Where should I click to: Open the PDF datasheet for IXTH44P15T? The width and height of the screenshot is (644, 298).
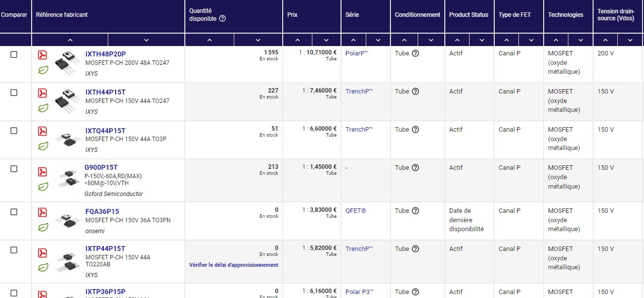pyautogui.click(x=43, y=93)
